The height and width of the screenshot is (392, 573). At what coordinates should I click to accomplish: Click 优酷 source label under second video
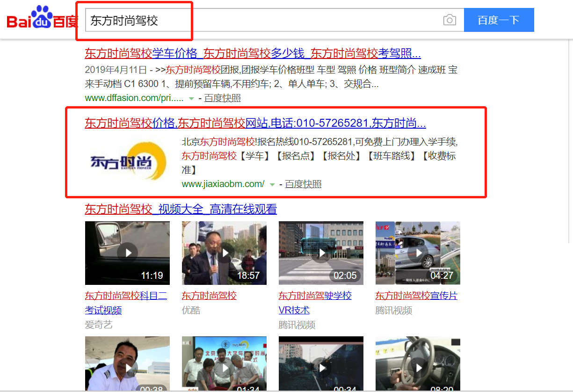[x=191, y=310]
